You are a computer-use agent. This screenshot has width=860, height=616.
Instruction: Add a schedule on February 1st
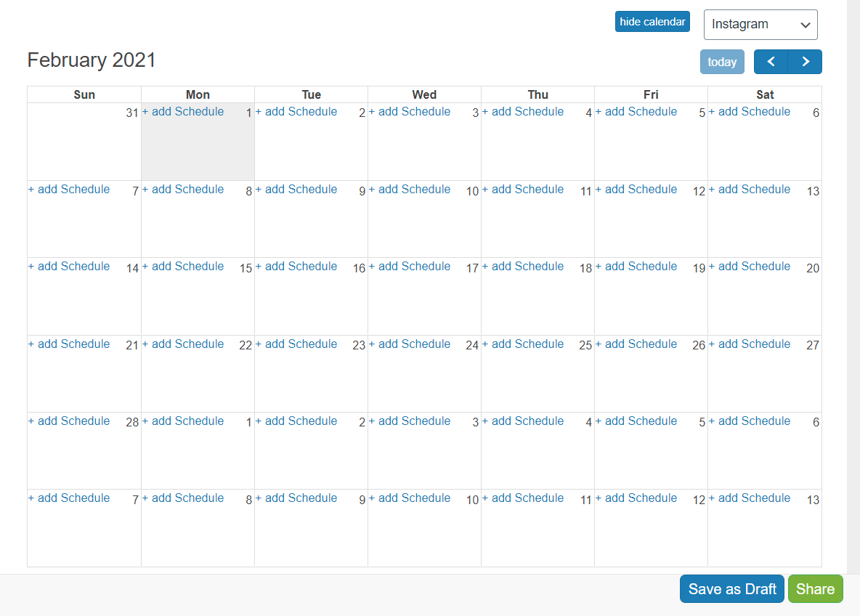[183, 111]
